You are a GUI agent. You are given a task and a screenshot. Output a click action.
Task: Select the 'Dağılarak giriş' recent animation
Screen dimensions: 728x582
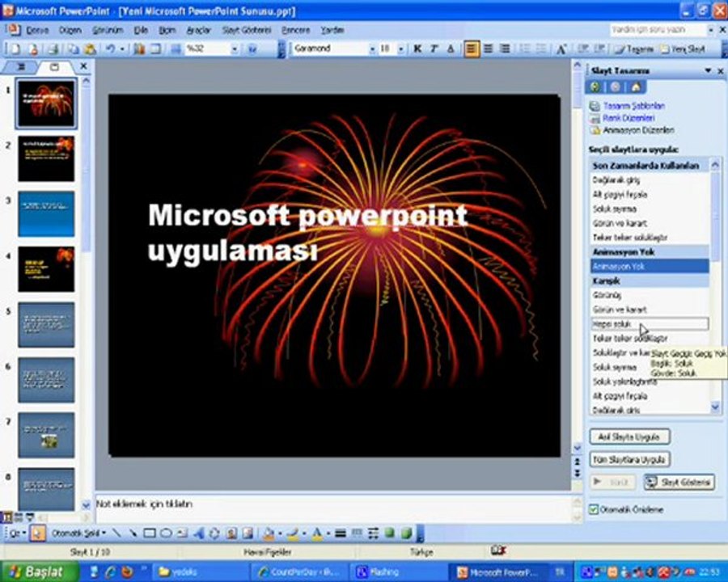tap(649, 179)
